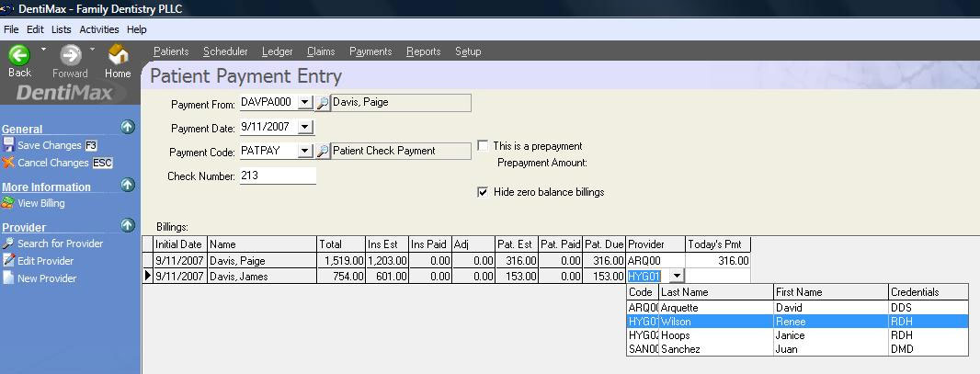Click the New Provider link
The height and width of the screenshot is (374, 980).
47,279
